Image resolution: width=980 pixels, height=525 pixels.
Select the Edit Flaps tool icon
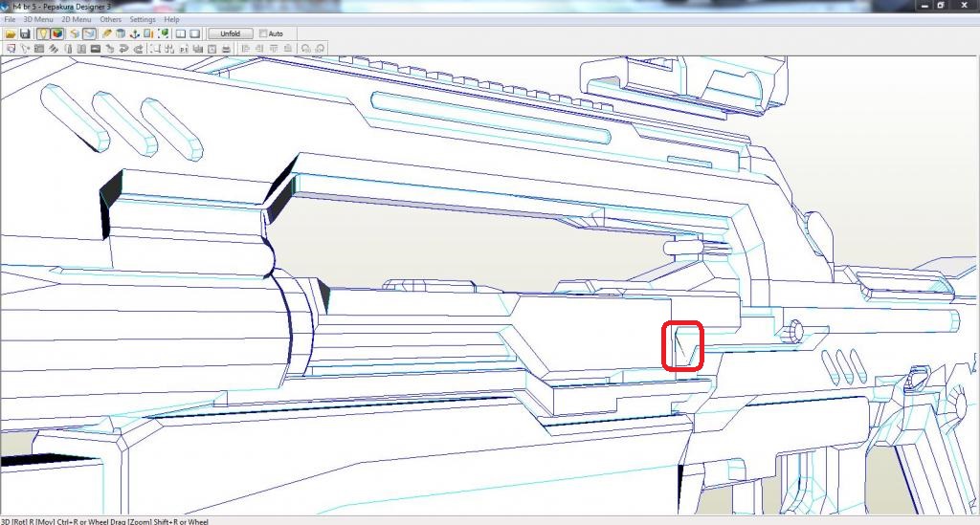click(68, 49)
